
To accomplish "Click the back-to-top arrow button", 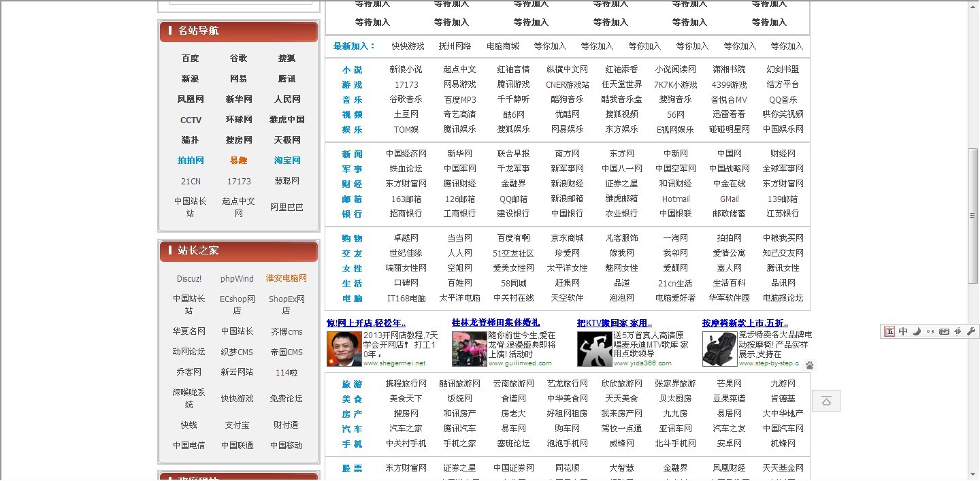I will 826,401.
